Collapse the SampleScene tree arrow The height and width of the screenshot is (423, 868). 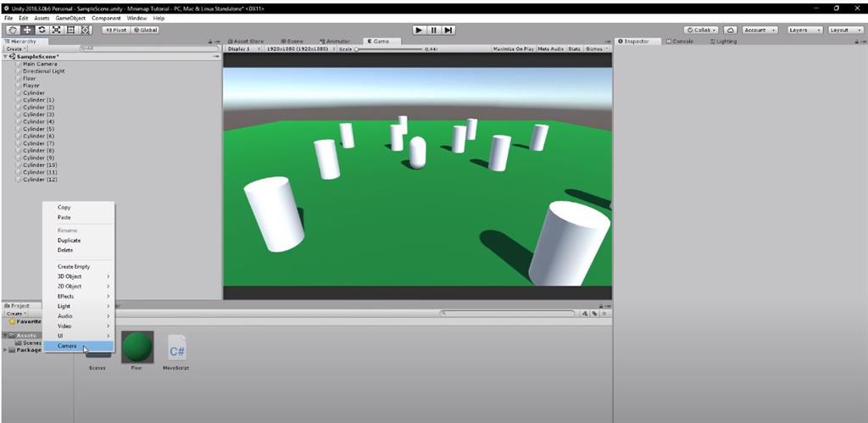click(6, 57)
